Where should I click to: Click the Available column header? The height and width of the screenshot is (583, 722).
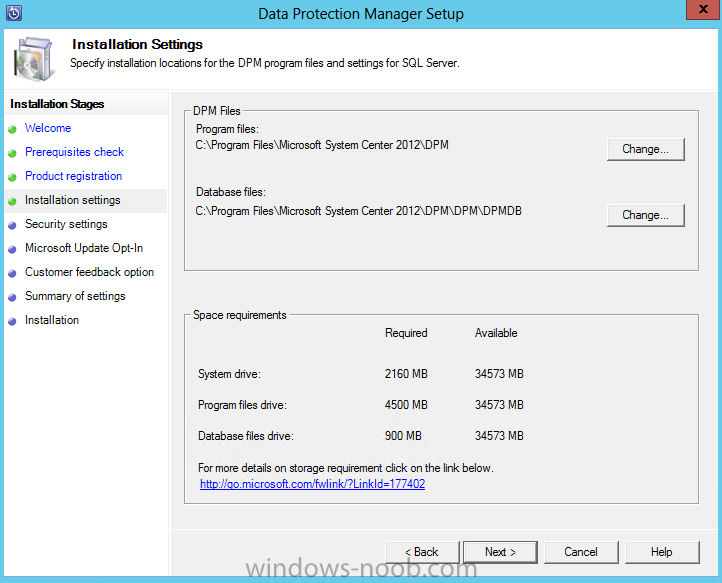point(496,333)
